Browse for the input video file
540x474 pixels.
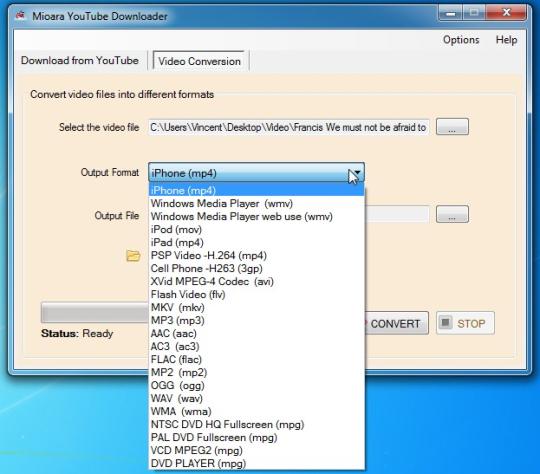pos(452,126)
